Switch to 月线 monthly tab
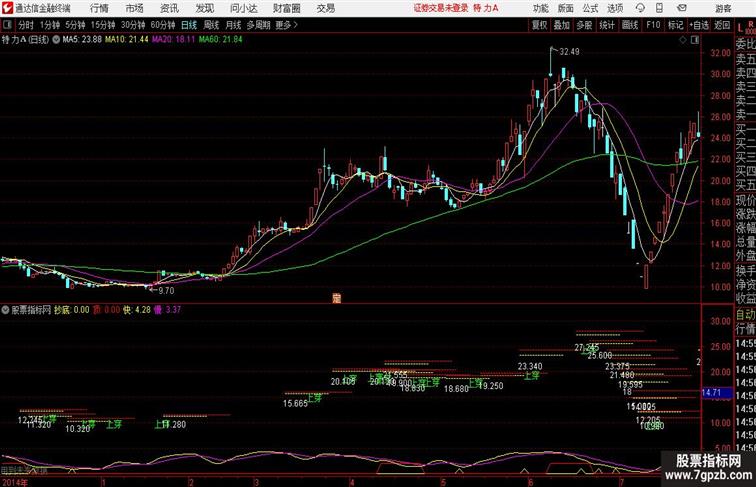Screen dimensions: 756x487 tap(233, 25)
